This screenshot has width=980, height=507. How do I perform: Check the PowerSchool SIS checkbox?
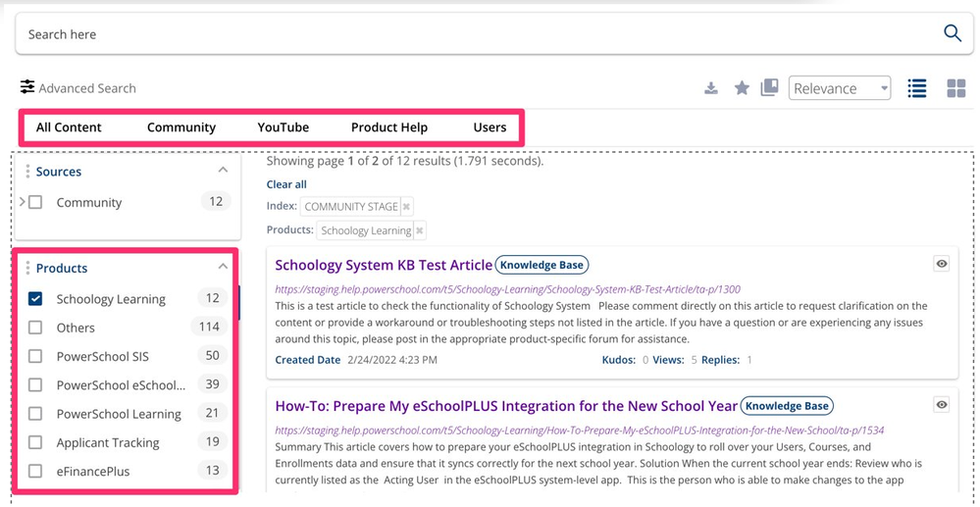(x=35, y=356)
